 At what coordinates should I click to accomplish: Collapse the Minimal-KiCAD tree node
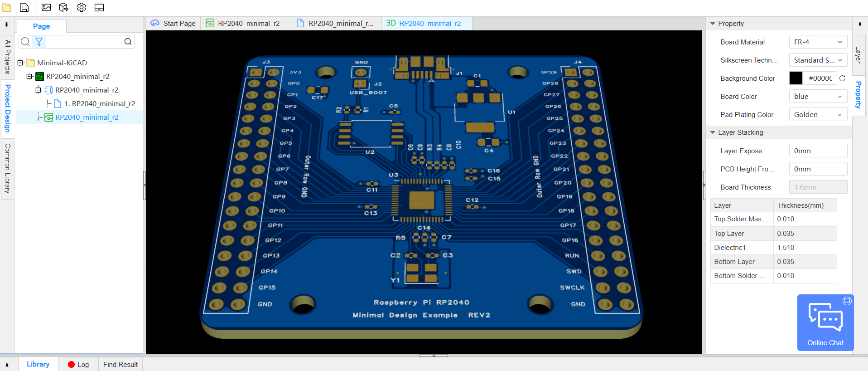tap(20, 63)
